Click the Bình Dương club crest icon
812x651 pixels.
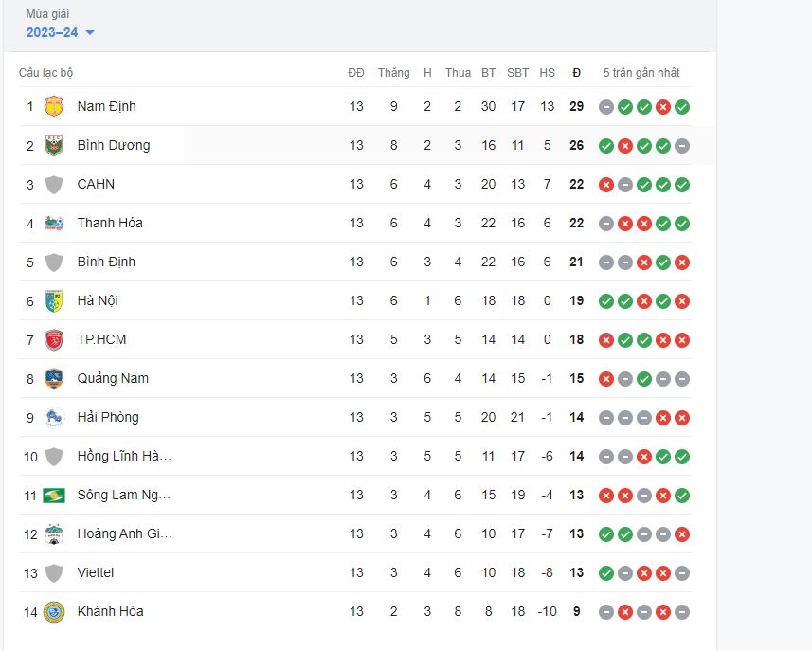(54, 145)
